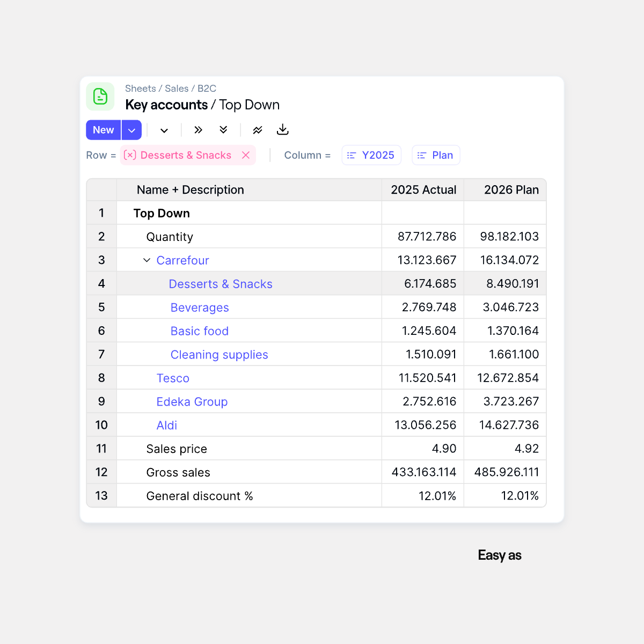Click the double right chevron expand icon
644x644 pixels.
point(198,130)
